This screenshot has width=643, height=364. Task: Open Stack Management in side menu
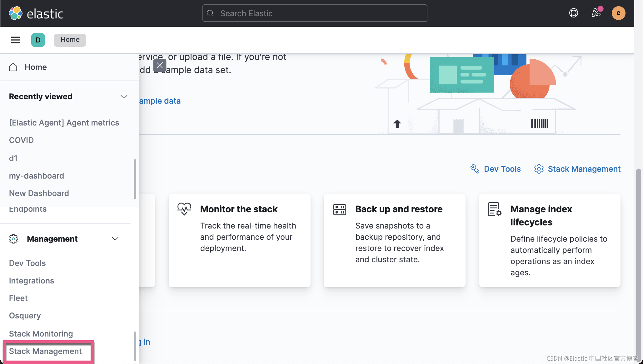(45, 351)
